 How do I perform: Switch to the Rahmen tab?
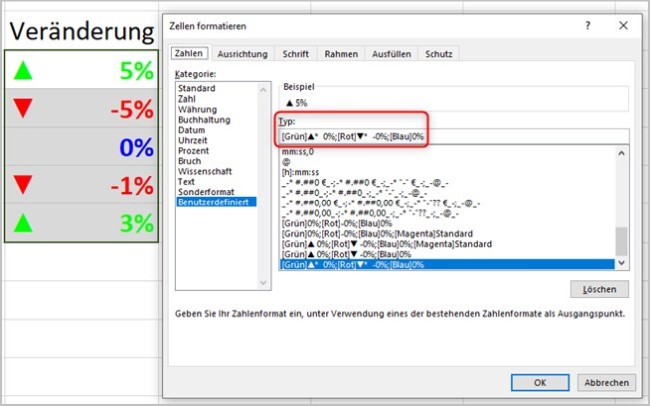341,54
